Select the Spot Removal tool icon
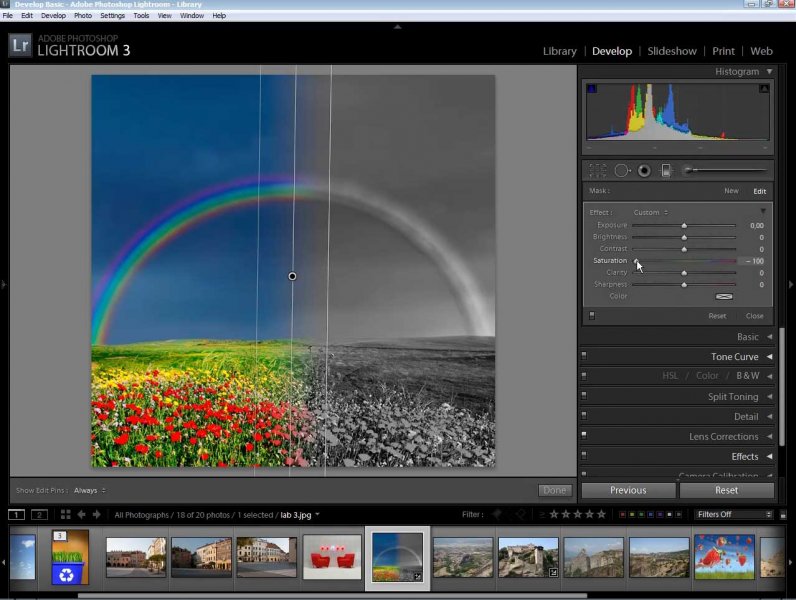This screenshot has width=796, height=600. point(621,171)
